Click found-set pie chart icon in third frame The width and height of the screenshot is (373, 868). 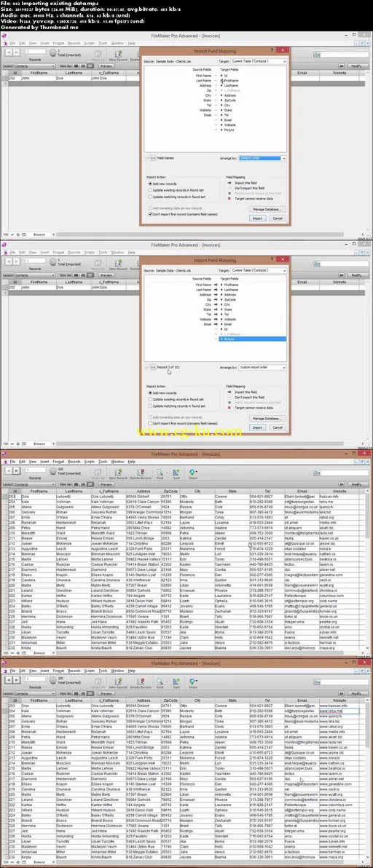52,471
